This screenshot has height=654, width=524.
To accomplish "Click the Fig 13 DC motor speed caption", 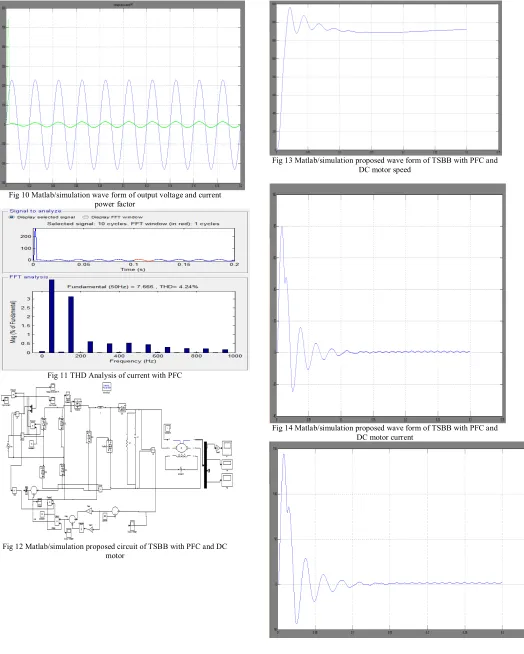I will point(385,165).
